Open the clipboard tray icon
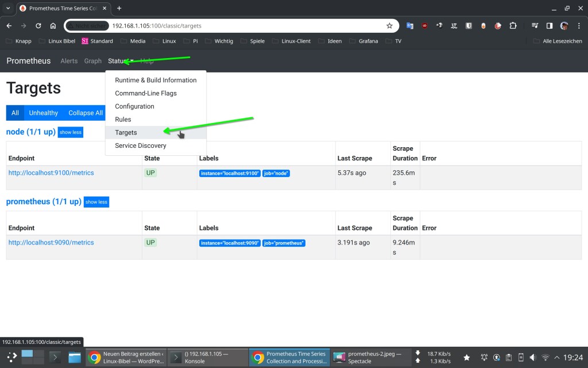Screen dimensions: 588x368 [x=509, y=358]
